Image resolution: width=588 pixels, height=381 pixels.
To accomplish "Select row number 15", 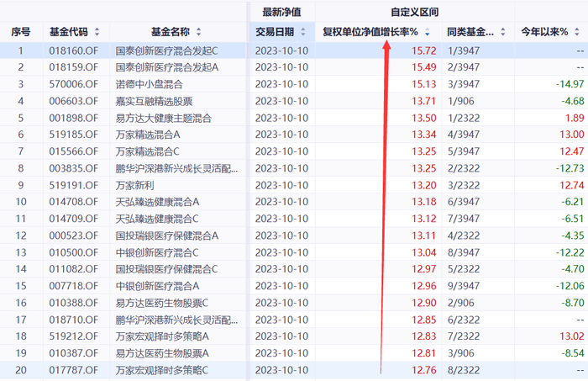I will click(x=21, y=286).
